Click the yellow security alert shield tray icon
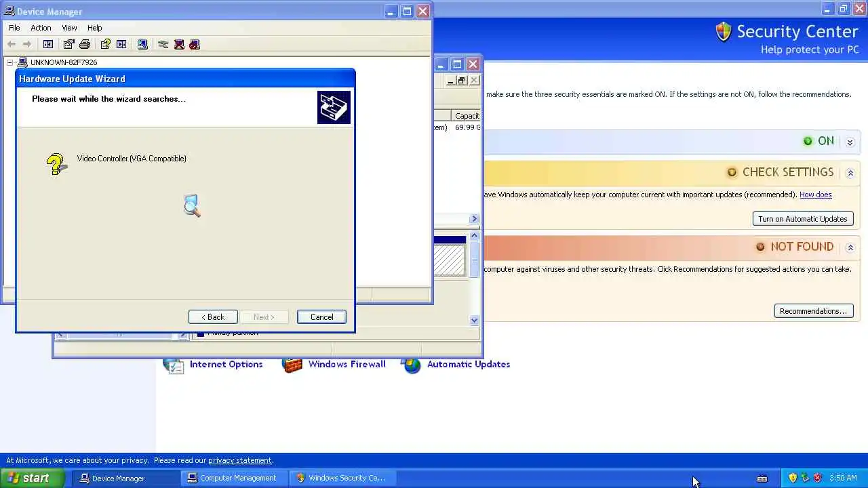This screenshot has height=488, width=868. [793, 478]
